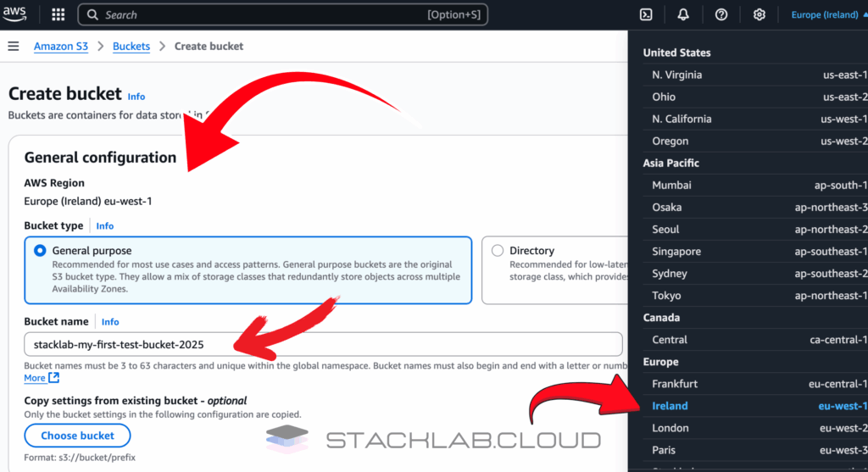Select the Oregon us-west-2 region
868x472 pixels.
pos(755,142)
